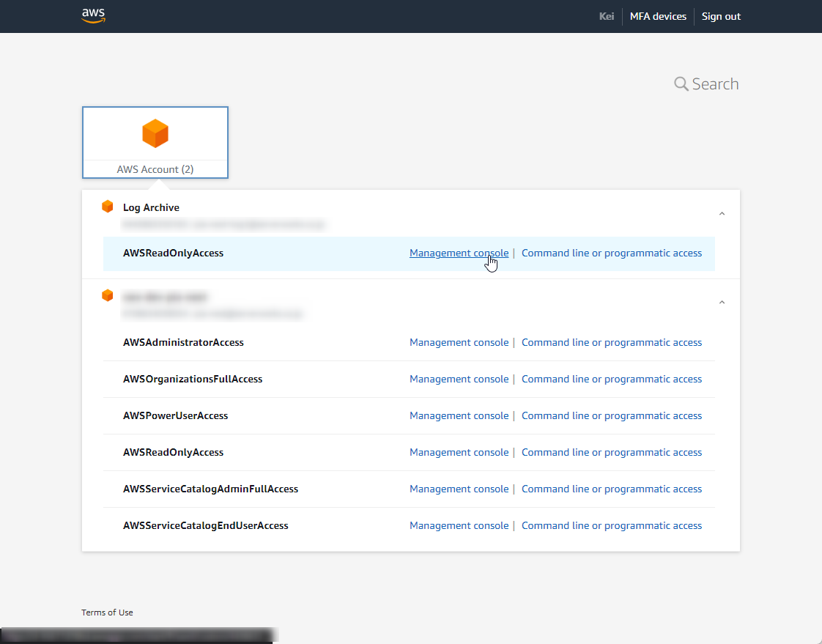Sign out of the portal

[721, 16]
